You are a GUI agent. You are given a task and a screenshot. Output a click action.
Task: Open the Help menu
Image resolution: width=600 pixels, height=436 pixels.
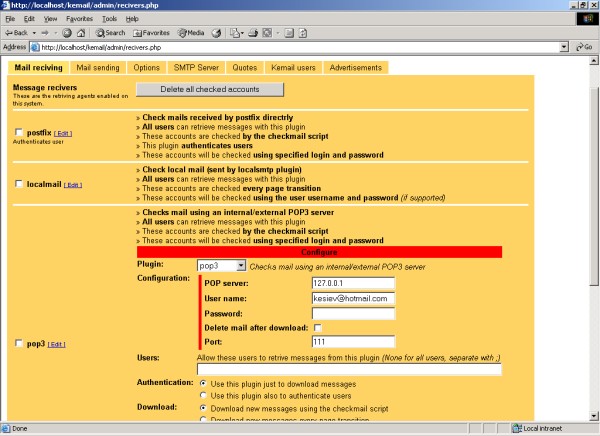click(132, 19)
